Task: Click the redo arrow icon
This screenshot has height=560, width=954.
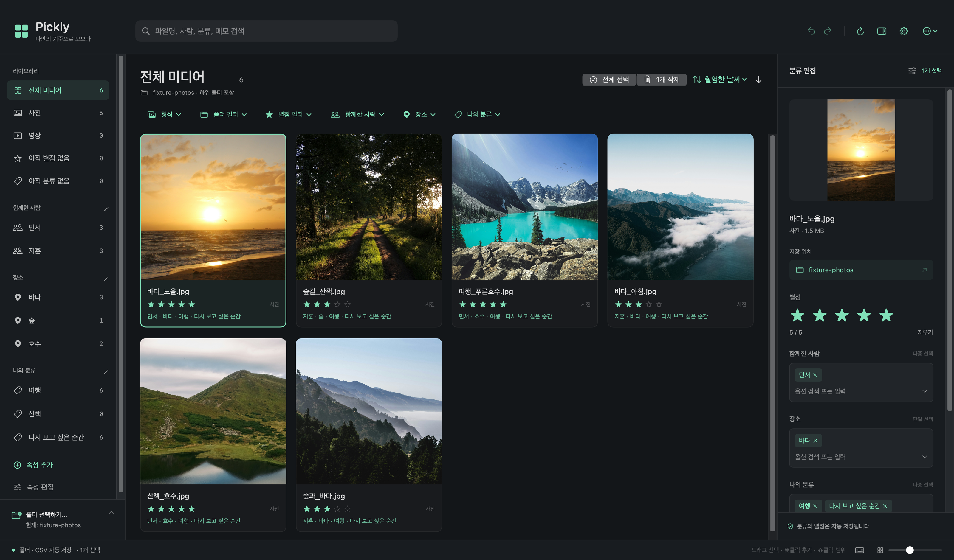Action: pyautogui.click(x=828, y=31)
